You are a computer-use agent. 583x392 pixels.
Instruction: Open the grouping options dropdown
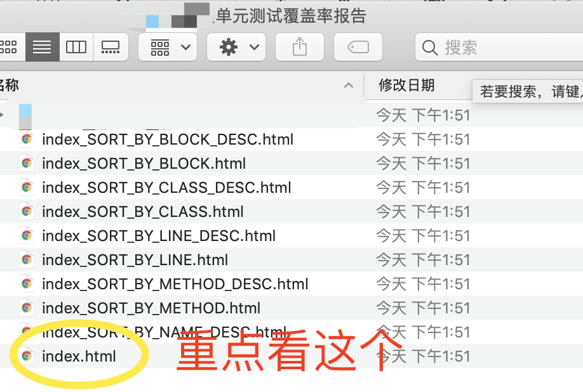[x=167, y=46]
